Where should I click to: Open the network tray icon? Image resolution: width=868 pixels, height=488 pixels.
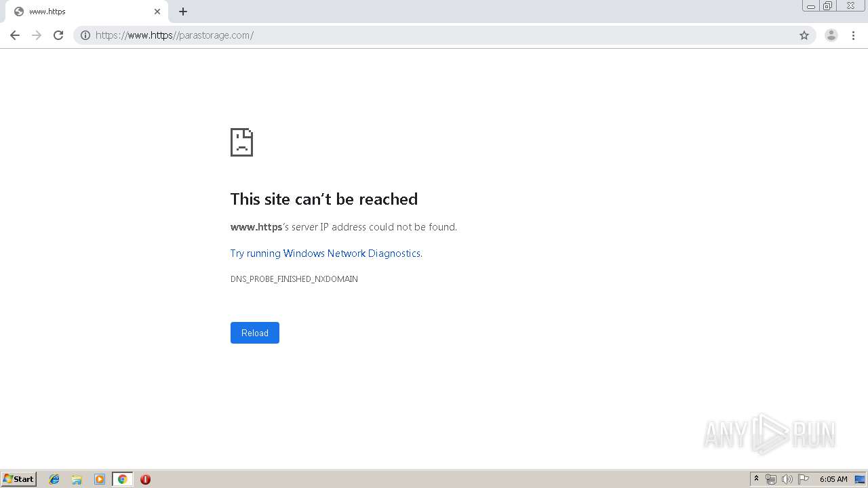tap(771, 479)
